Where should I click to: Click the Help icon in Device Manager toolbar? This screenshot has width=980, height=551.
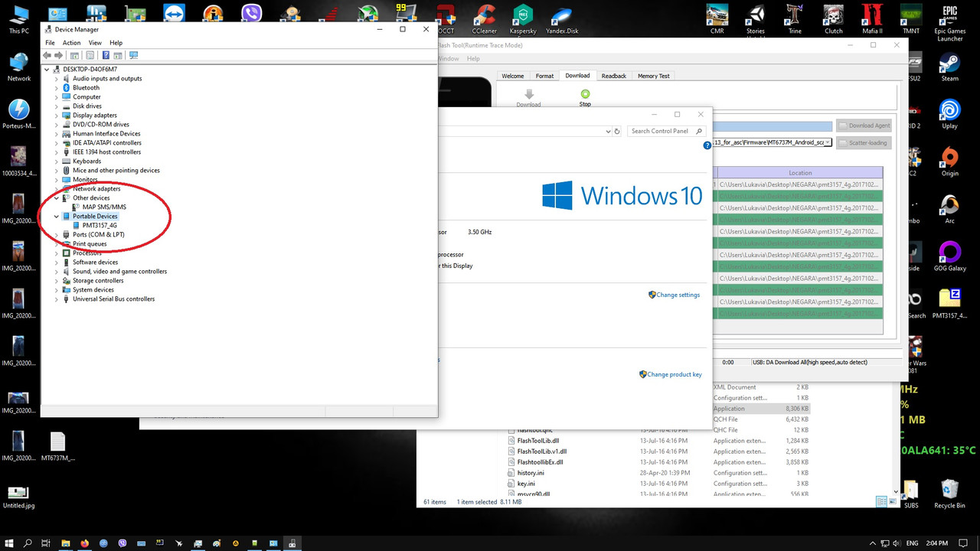(x=106, y=55)
